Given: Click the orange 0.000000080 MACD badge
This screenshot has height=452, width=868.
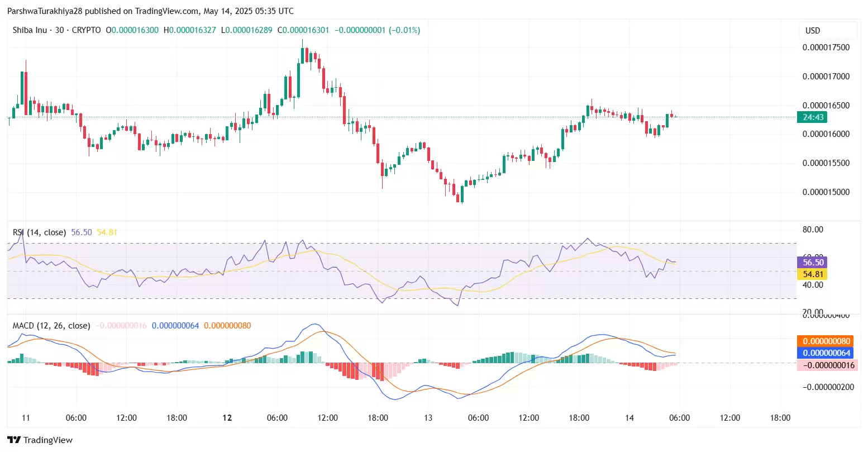Looking at the screenshot, I should pyautogui.click(x=826, y=341).
